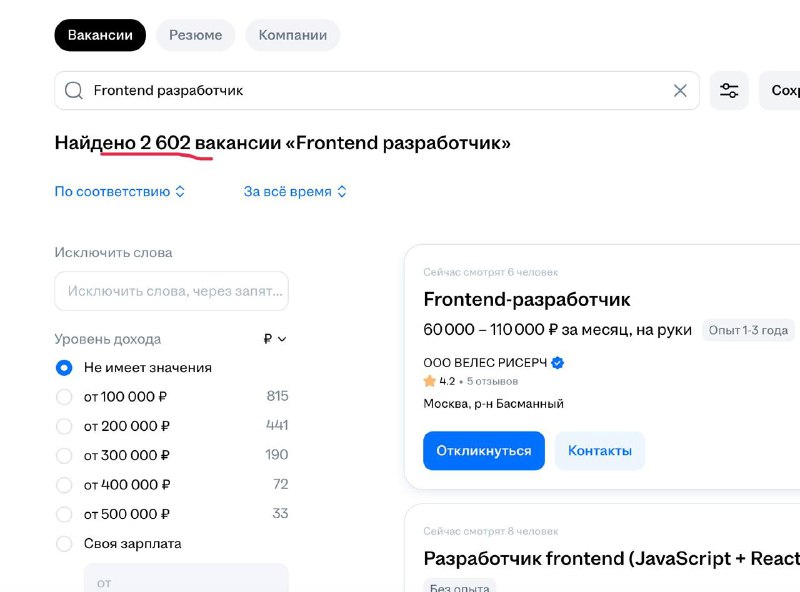Open the '5 отзывов' reviews link

tap(492, 381)
